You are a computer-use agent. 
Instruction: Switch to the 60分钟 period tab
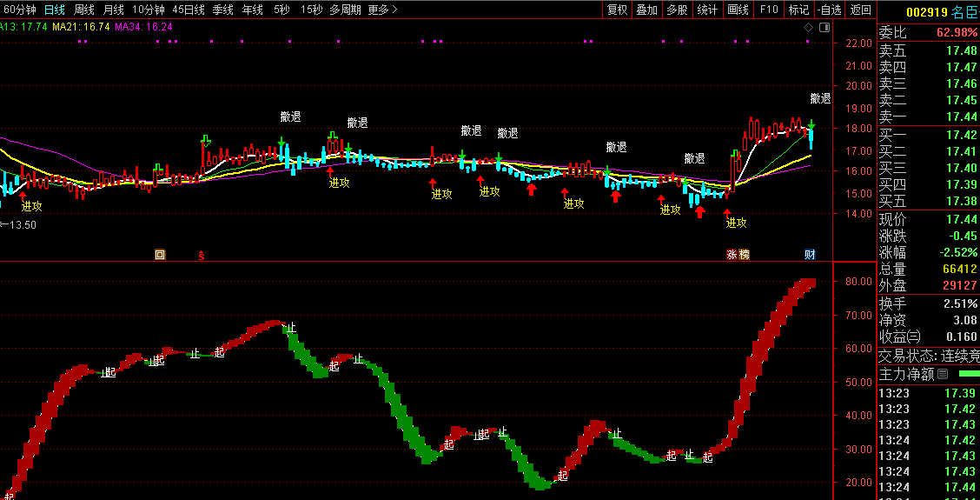click(x=19, y=10)
